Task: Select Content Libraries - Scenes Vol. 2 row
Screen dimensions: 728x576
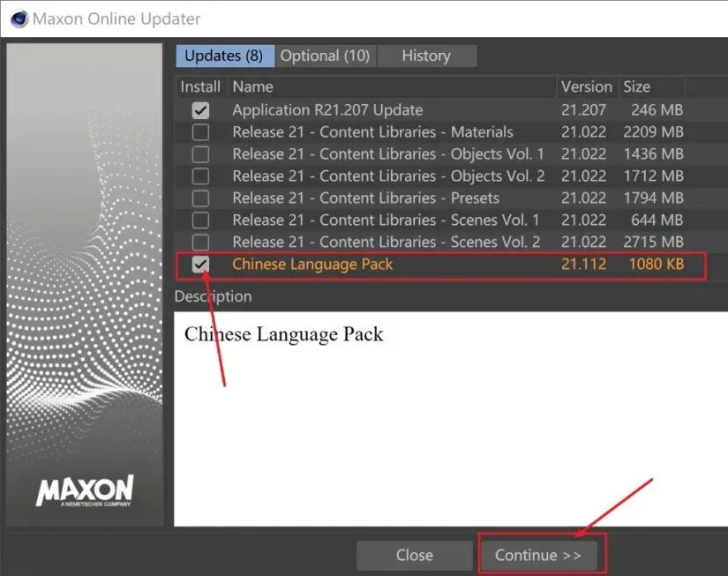Action: click(387, 242)
